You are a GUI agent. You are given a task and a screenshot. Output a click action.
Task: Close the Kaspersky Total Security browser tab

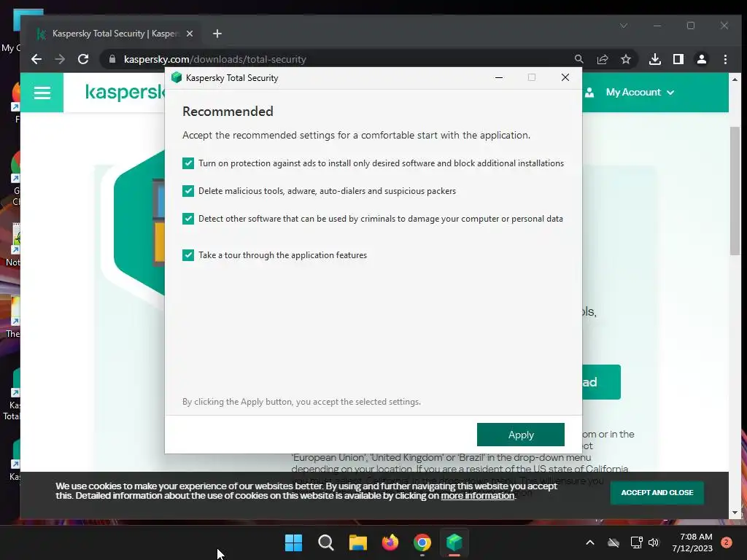coord(190,34)
